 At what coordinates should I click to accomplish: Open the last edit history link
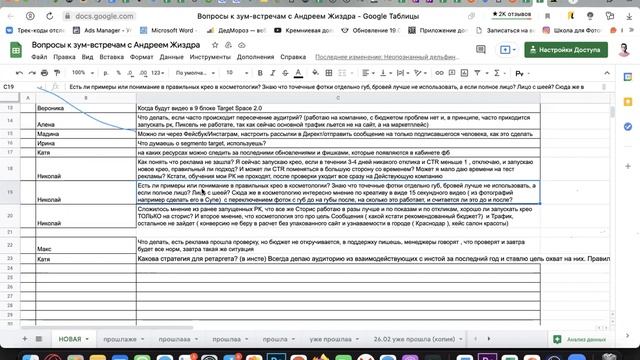387,57
